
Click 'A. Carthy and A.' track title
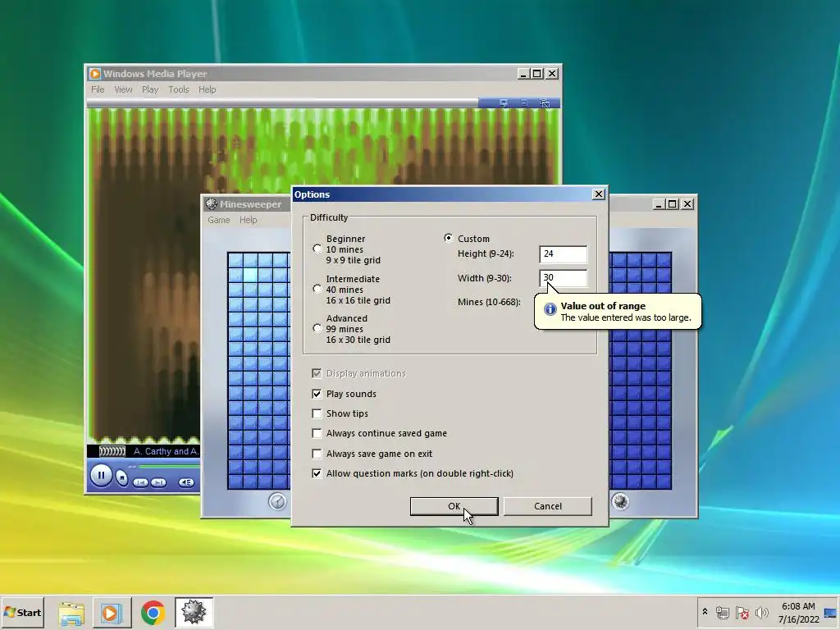pos(166,451)
